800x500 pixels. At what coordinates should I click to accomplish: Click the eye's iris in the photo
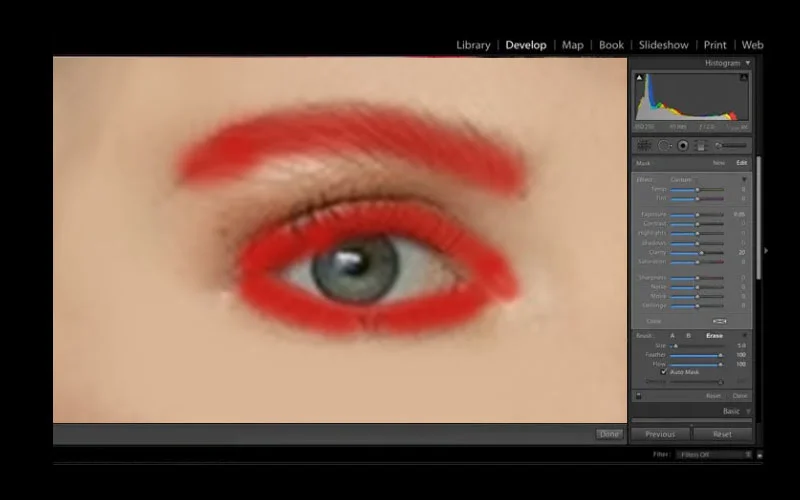pyautogui.click(x=356, y=269)
